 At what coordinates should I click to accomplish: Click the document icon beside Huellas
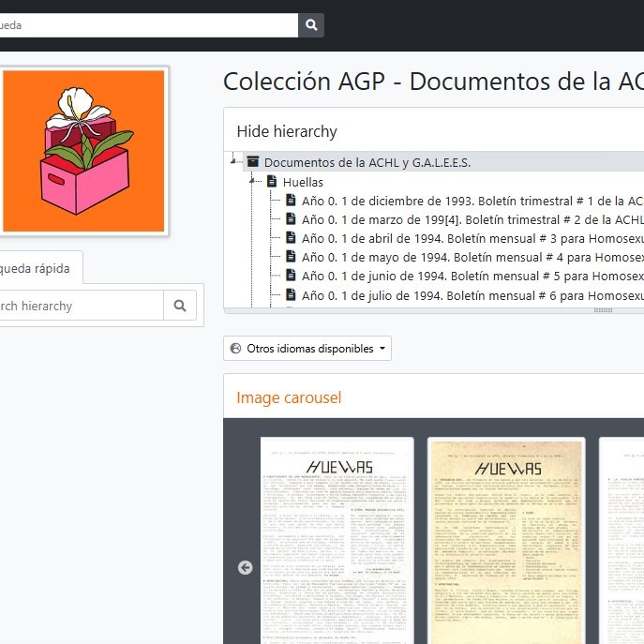click(x=272, y=182)
